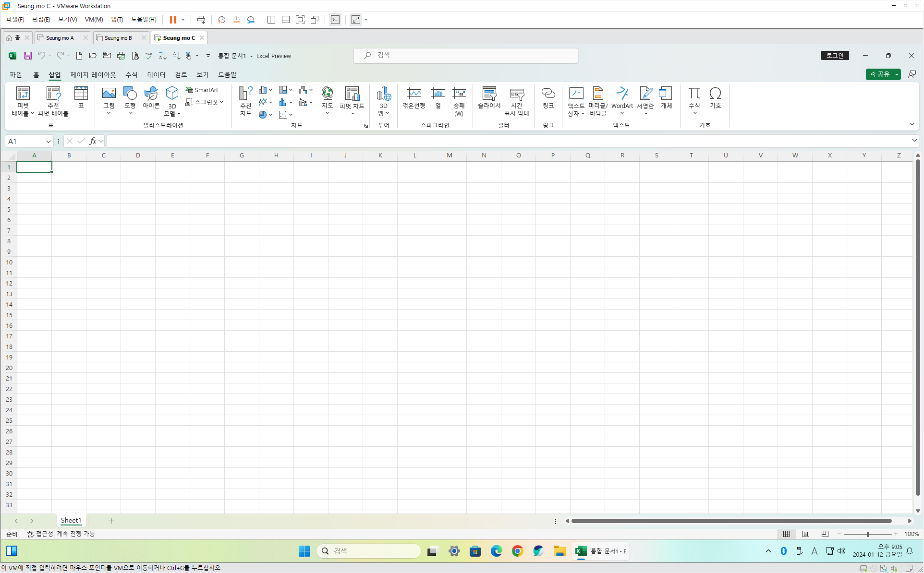Screen dimensions: 924x573
Task: Click the zoom slider handle
Action: pos(868,534)
